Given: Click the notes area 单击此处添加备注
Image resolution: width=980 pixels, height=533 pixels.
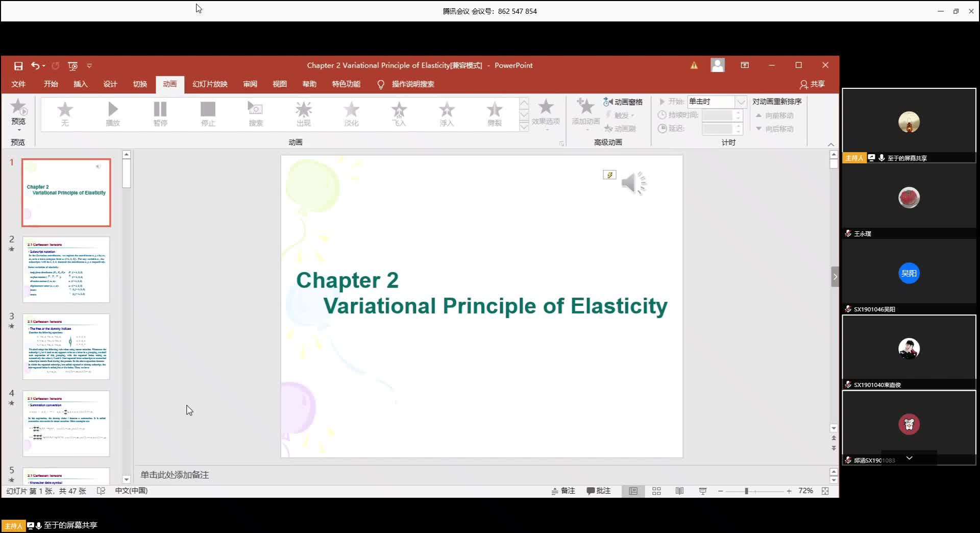Looking at the screenshot, I should pyautogui.click(x=175, y=475).
